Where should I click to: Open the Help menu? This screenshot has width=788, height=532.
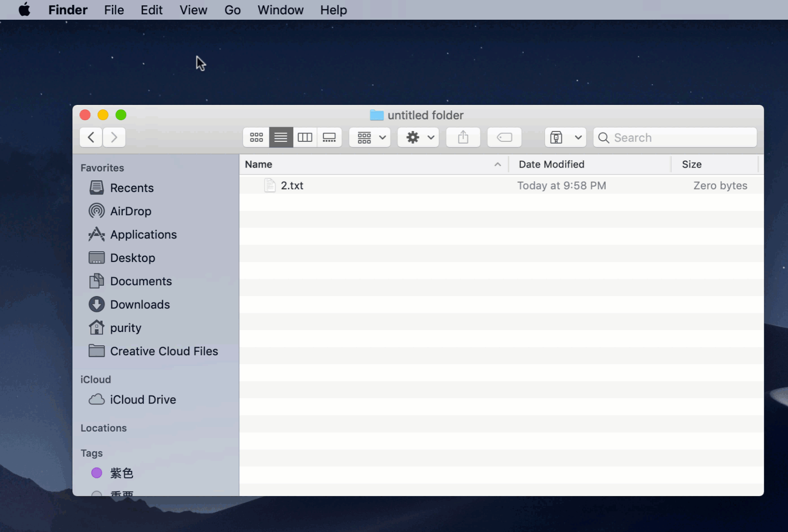tap(334, 10)
